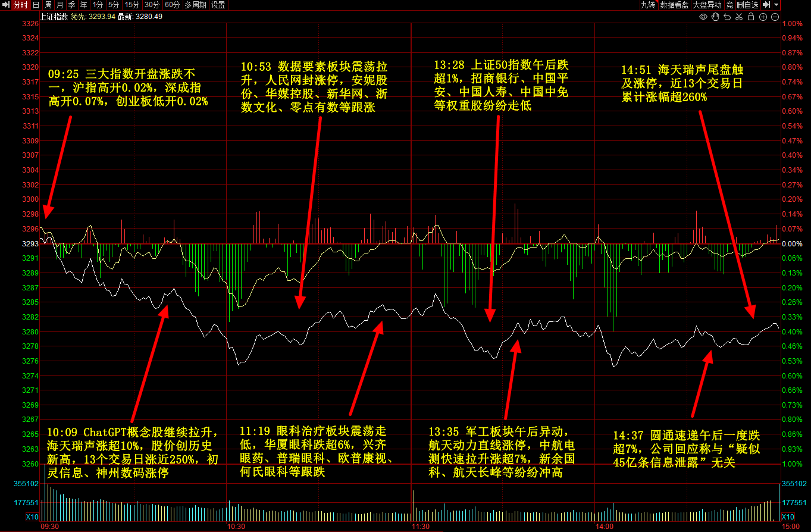Click the 九转 indicator button
Image resolution: width=811 pixels, height=532 pixels.
(648, 5)
